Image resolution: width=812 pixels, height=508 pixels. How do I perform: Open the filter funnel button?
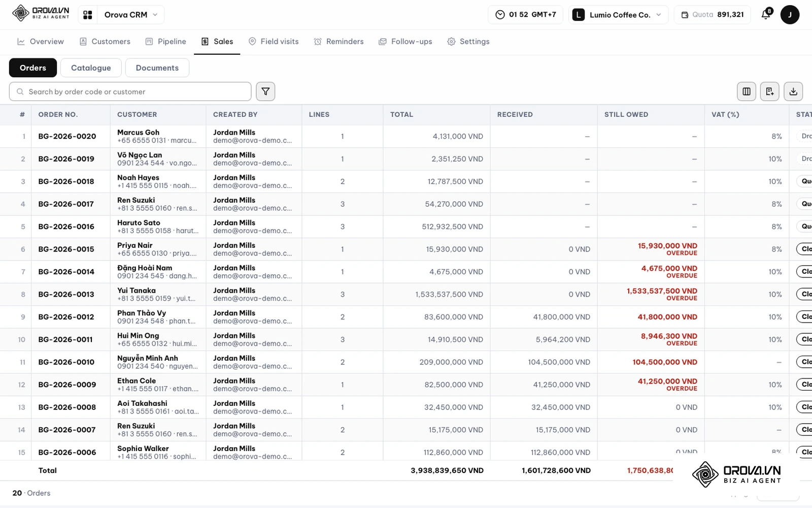[265, 91]
